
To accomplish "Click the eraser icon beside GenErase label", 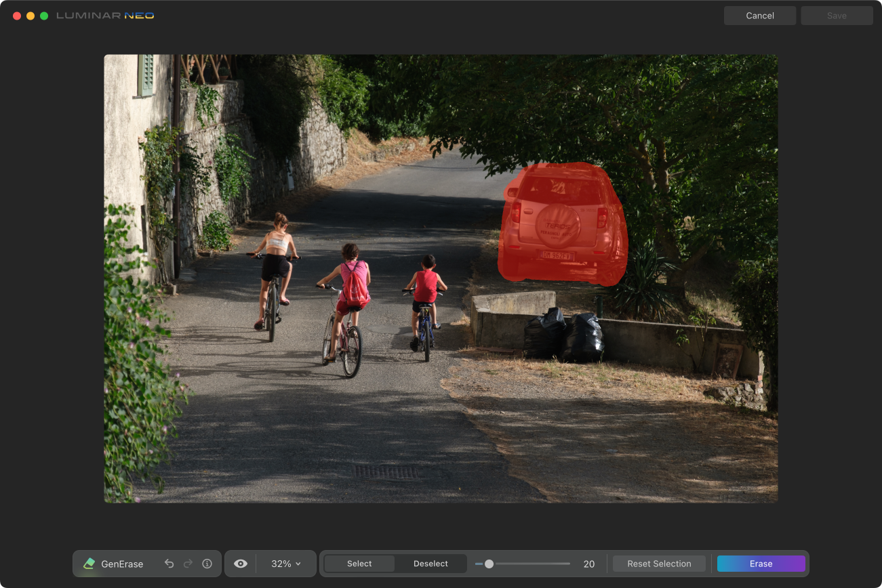I will click(89, 563).
